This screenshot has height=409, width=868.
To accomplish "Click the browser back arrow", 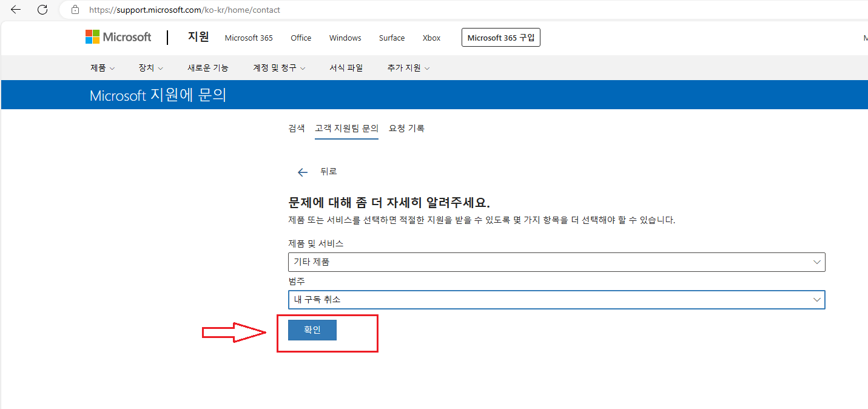I will 16,10.
